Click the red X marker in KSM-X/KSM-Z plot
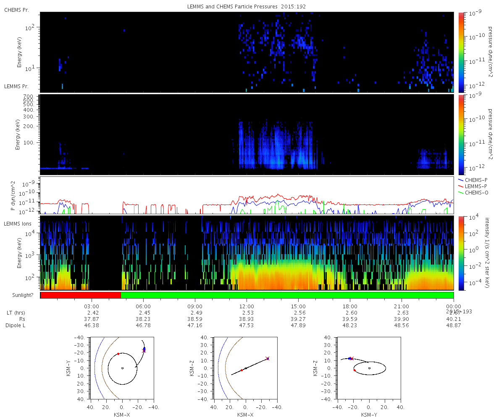504x420 pixels. [267, 358]
